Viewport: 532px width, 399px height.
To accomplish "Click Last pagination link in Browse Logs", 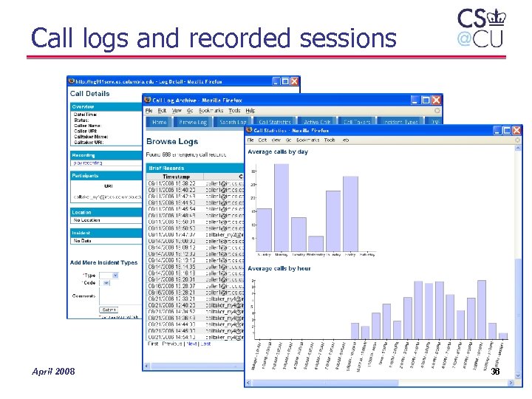I will click(x=205, y=344).
